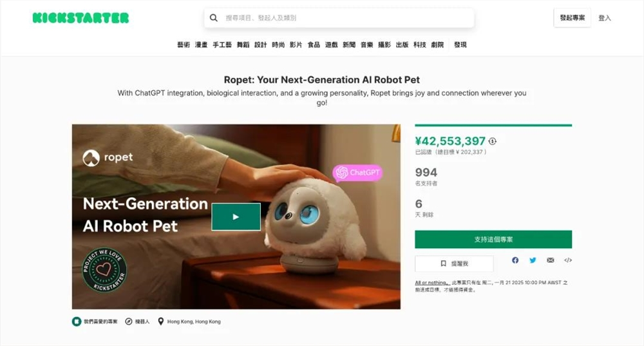644x346 pixels.
Task: Click the 登入 login link
Action: point(605,18)
